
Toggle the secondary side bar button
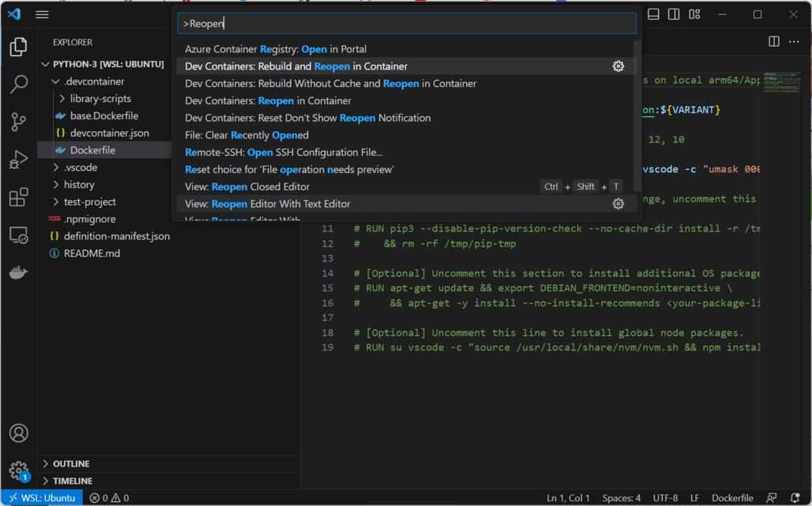tap(674, 14)
